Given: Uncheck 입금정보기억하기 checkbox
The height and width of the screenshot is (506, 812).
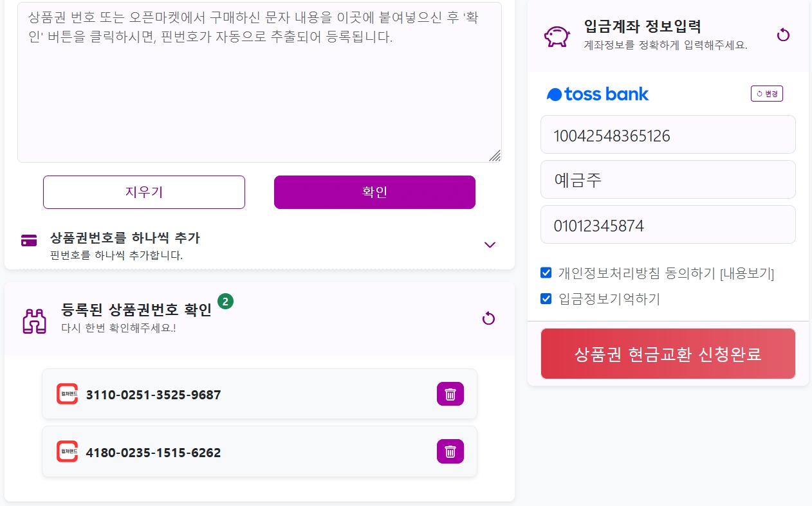Looking at the screenshot, I should point(546,298).
